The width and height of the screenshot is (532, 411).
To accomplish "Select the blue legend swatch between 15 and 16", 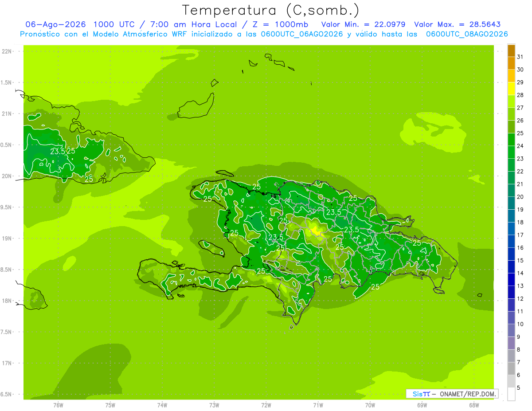I will tap(511, 254).
